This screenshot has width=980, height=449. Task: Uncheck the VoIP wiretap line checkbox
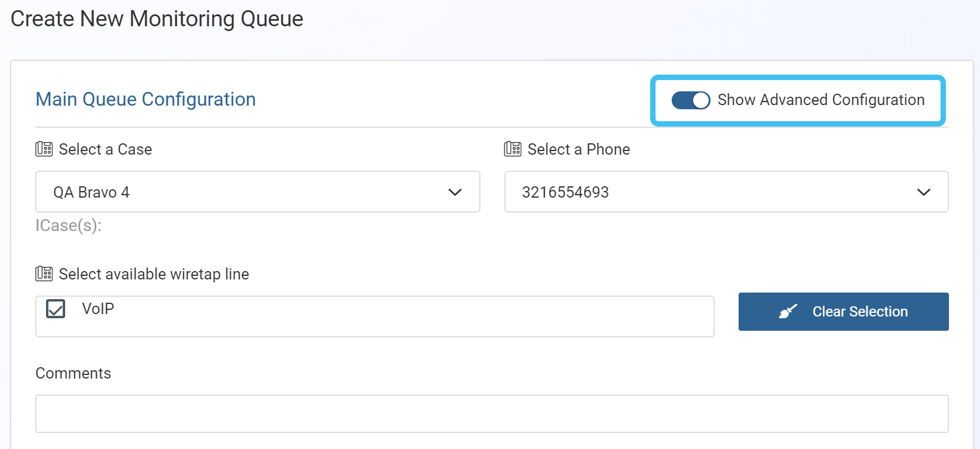click(x=56, y=309)
